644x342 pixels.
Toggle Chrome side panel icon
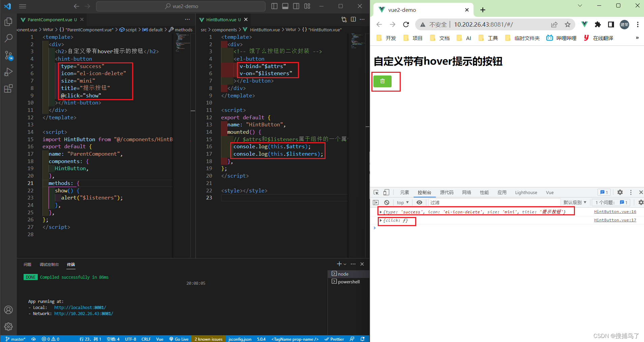pos(611,24)
